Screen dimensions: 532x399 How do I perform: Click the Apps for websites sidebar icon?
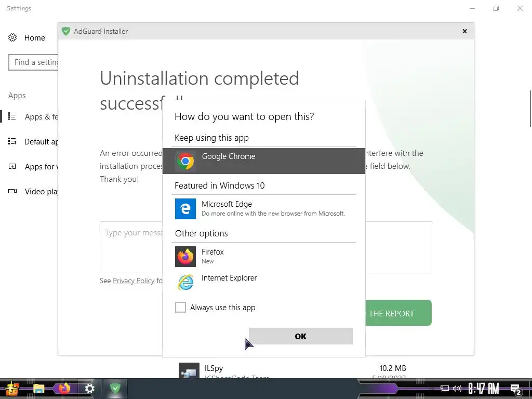pos(12,166)
